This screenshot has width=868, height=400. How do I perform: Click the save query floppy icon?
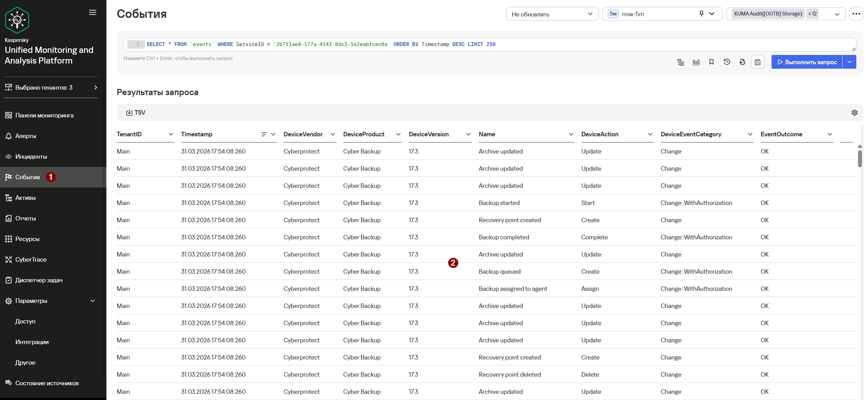[x=757, y=62]
